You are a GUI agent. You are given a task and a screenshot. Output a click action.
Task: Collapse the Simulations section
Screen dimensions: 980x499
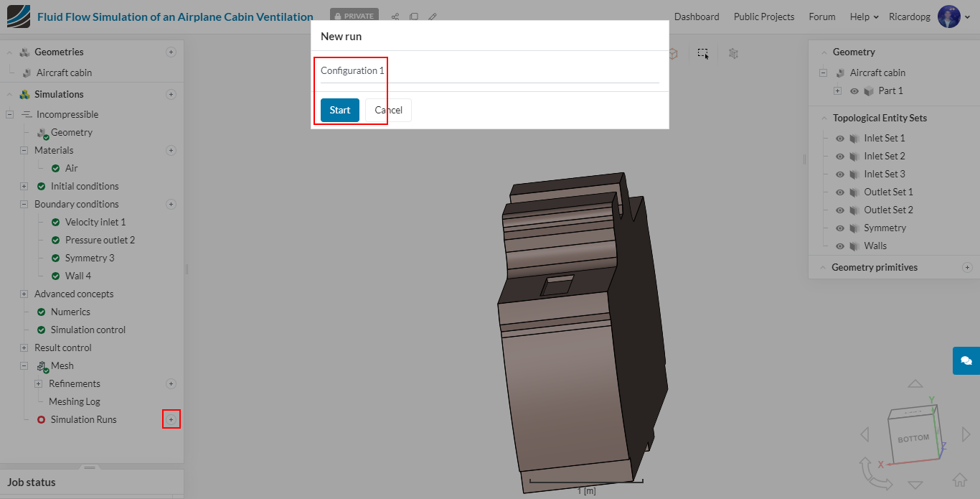tap(9, 94)
